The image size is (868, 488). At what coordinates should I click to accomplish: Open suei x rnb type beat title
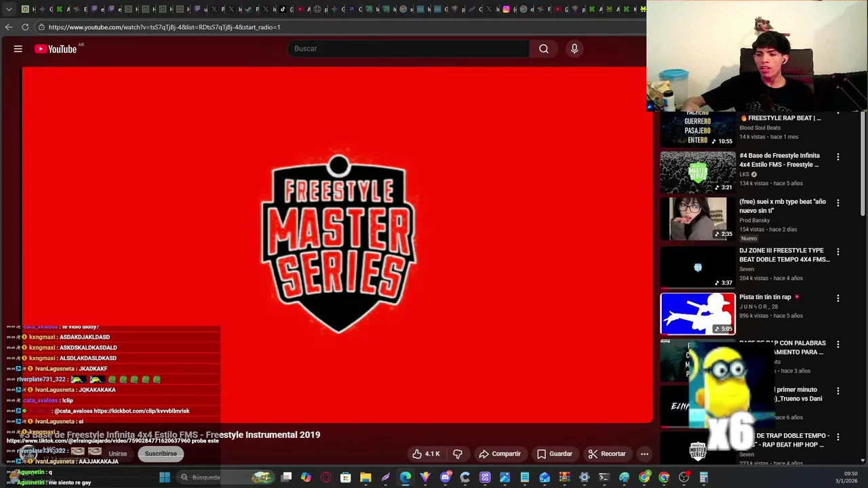tap(783, 206)
